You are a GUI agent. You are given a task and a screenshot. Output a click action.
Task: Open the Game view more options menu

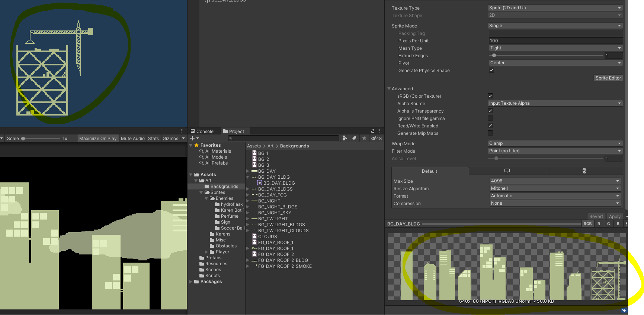182,131
